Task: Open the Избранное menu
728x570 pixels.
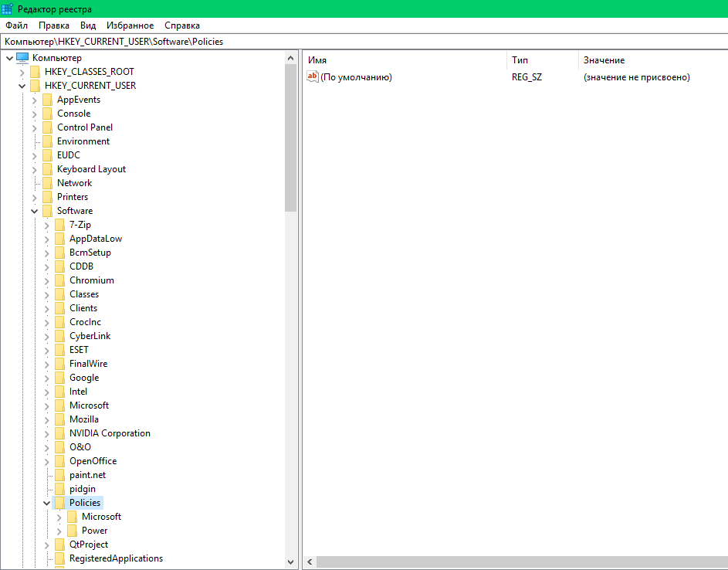Action: [130, 25]
